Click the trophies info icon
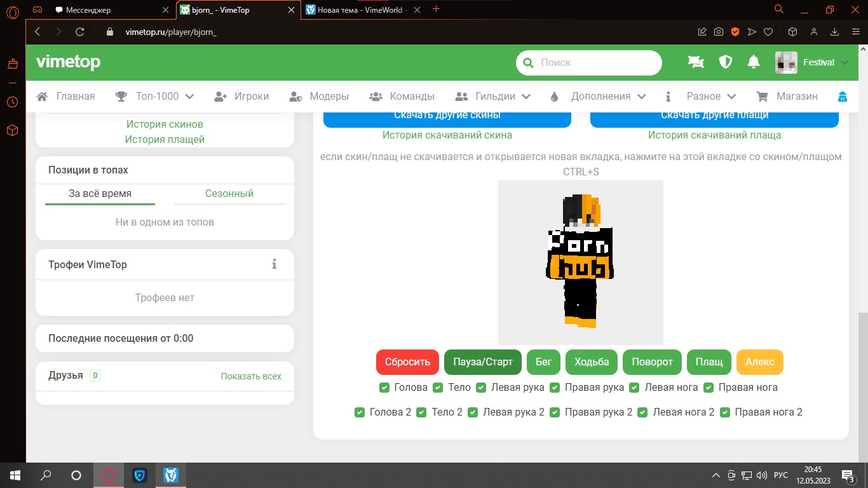Image resolution: width=868 pixels, height=488 pixels. tap(275, 264)
